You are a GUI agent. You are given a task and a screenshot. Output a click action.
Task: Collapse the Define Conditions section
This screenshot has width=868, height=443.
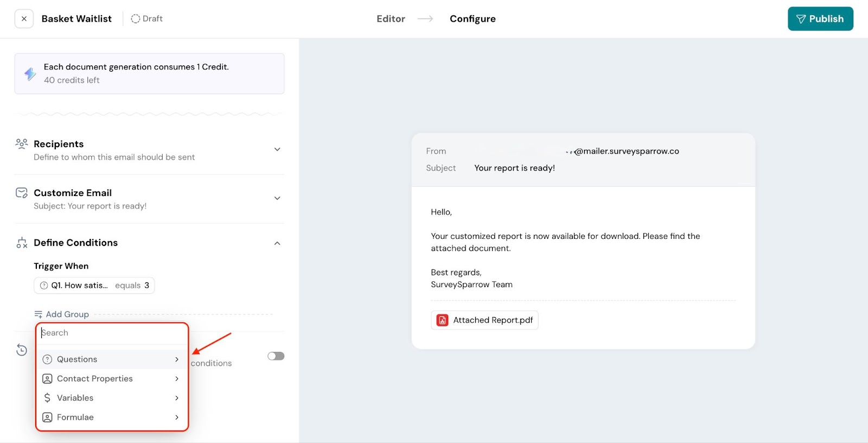277,243
